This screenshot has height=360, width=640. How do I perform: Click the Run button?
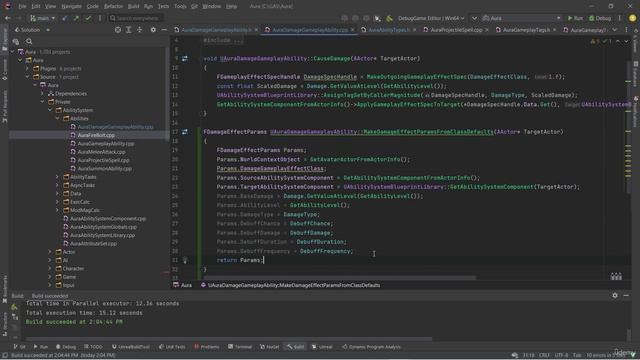point(575,18)
